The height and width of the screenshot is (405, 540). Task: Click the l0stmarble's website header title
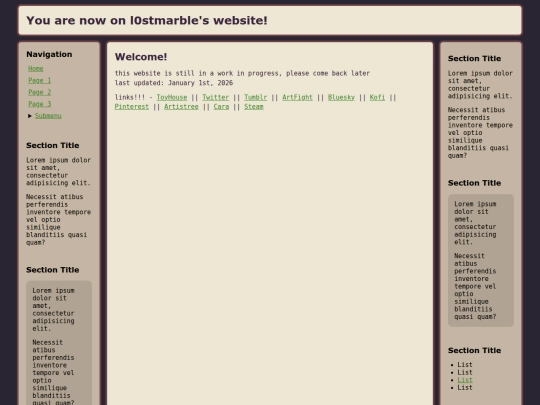147,20
